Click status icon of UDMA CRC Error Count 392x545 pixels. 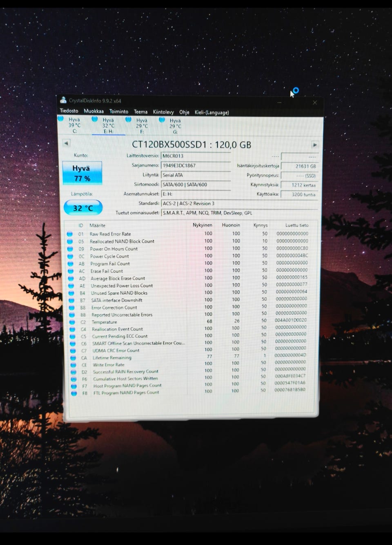73,350
